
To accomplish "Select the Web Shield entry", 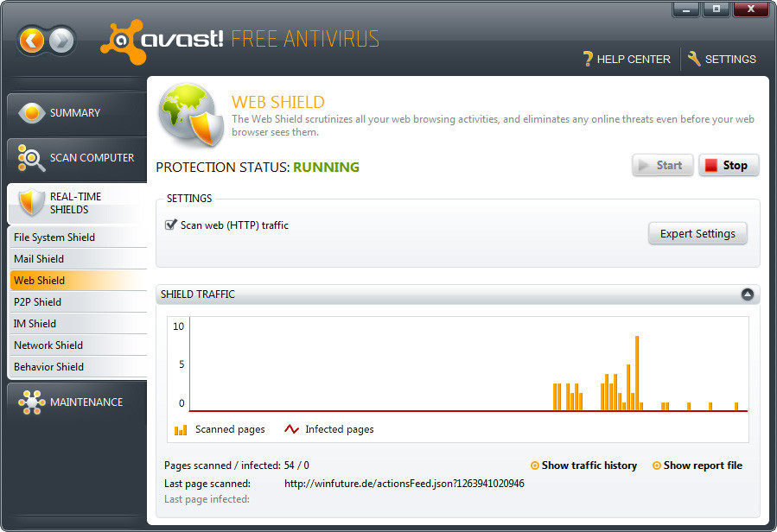I will (79, 281).
